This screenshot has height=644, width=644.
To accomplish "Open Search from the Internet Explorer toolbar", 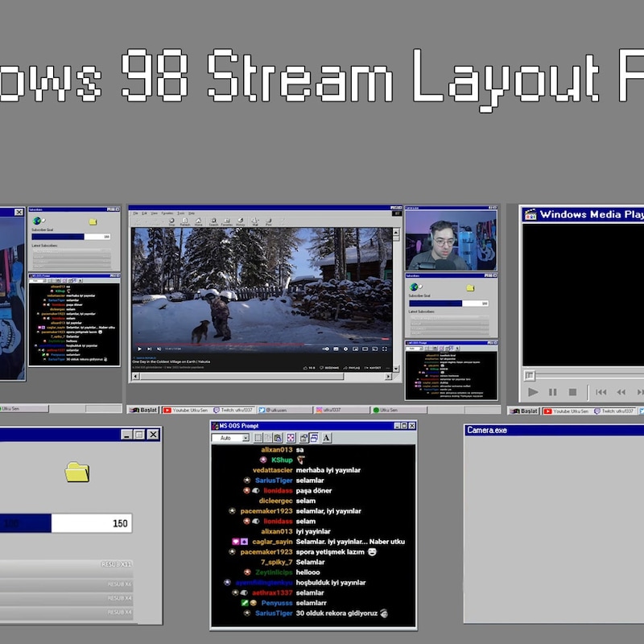I will (213, 221).
